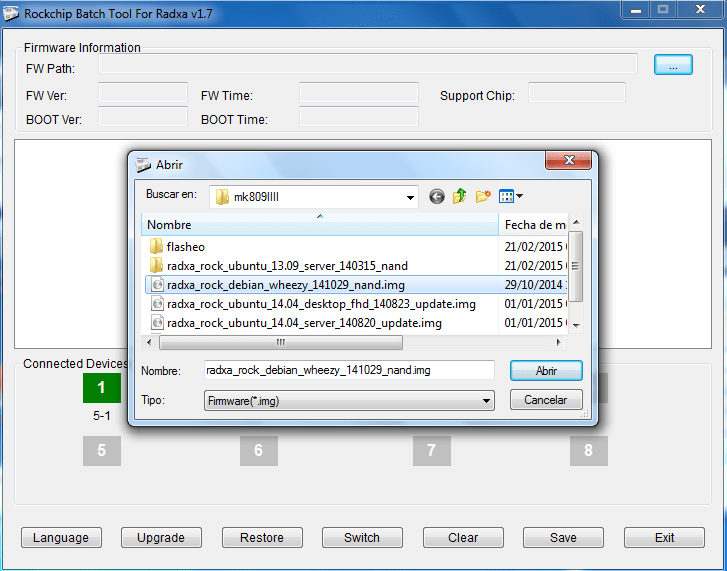
Task: Select radxa_rock_ubuntu_14.04_desktop_fhd_140823_update.img file
Action: coord(321,304)
